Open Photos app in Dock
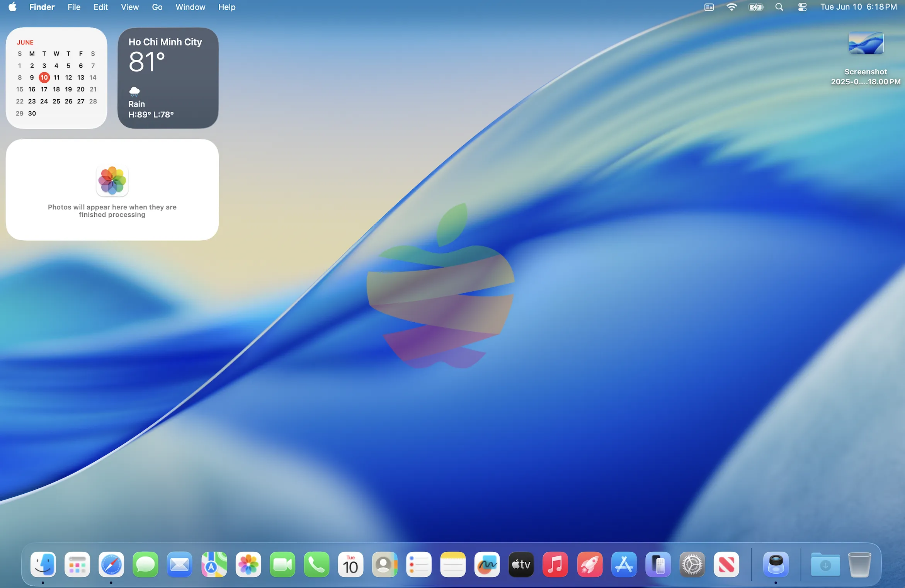This screenshot has width=905, height=588. [248, 564]
